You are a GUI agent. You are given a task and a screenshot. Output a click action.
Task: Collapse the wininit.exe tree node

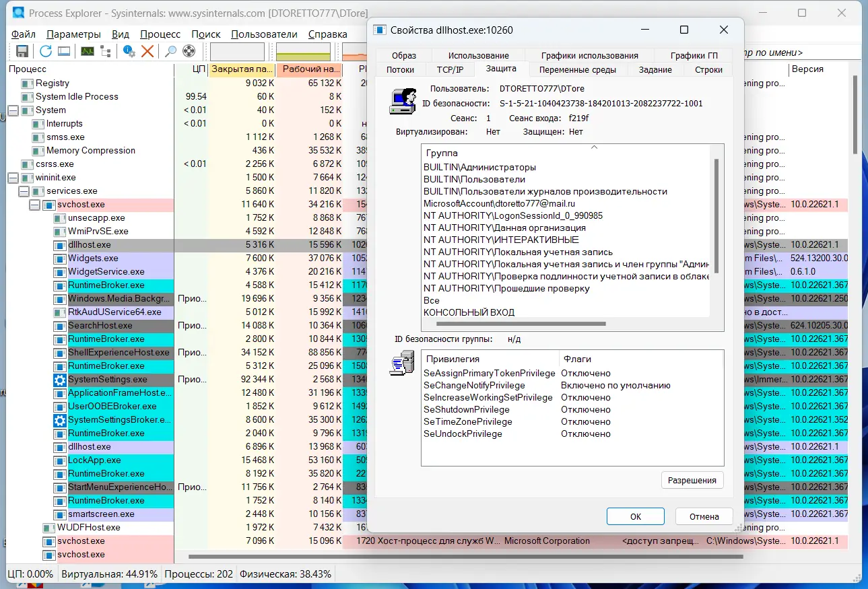(13, 178)
